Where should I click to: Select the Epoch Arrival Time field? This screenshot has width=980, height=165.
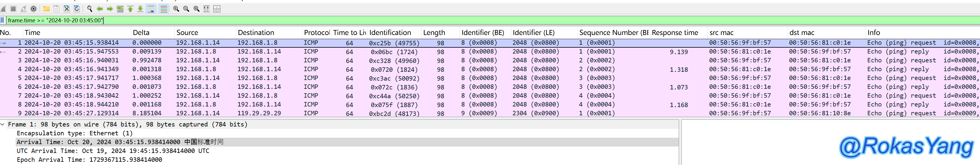(x=89, y=160)
